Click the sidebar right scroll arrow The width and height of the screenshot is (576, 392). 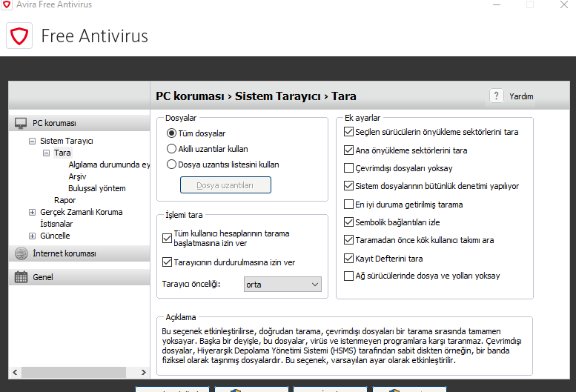pyautogui.click(x=144, y=372)
